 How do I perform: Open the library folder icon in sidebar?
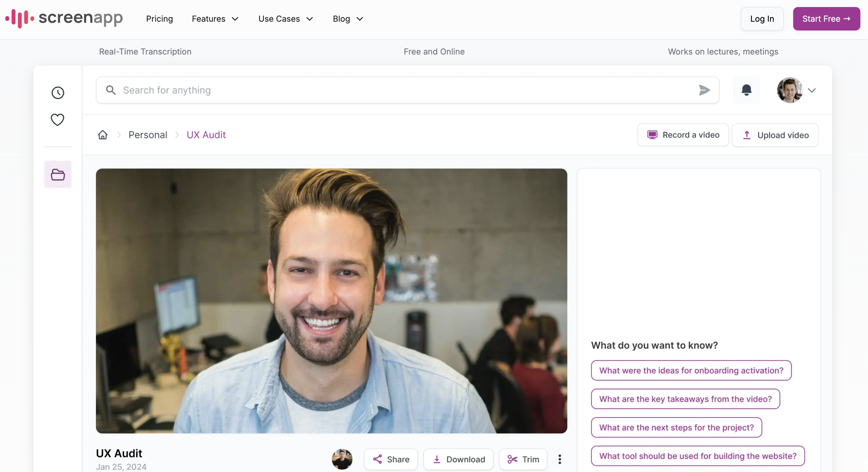click(58, 174)
